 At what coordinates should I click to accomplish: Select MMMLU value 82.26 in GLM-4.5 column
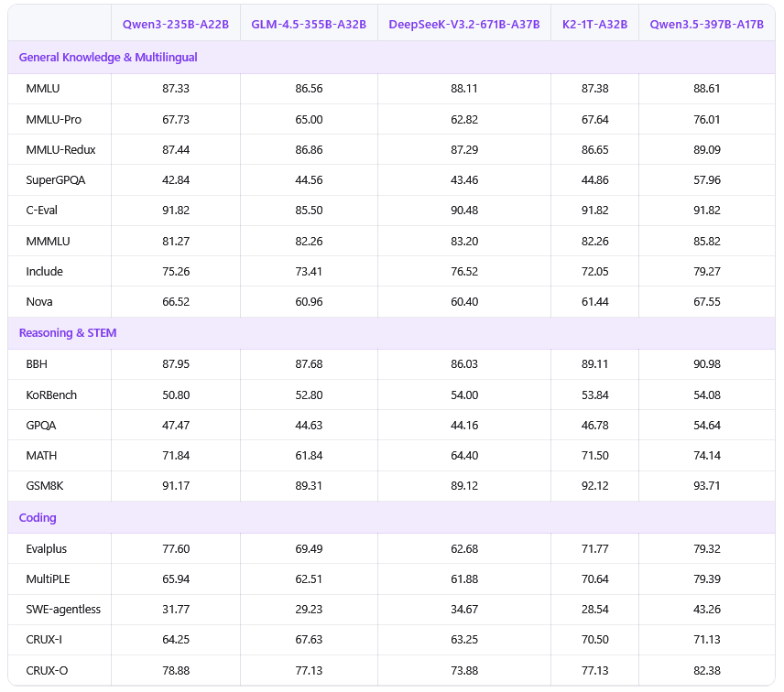[309, 241]
